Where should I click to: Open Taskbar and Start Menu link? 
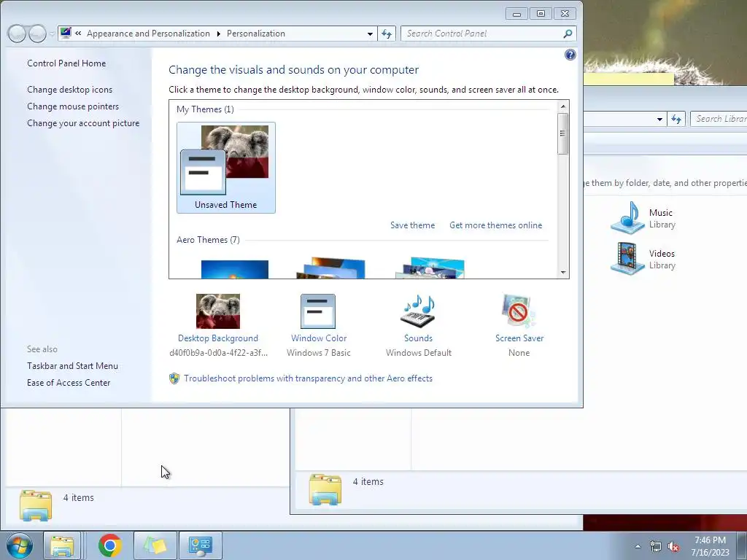coord(72,366)
